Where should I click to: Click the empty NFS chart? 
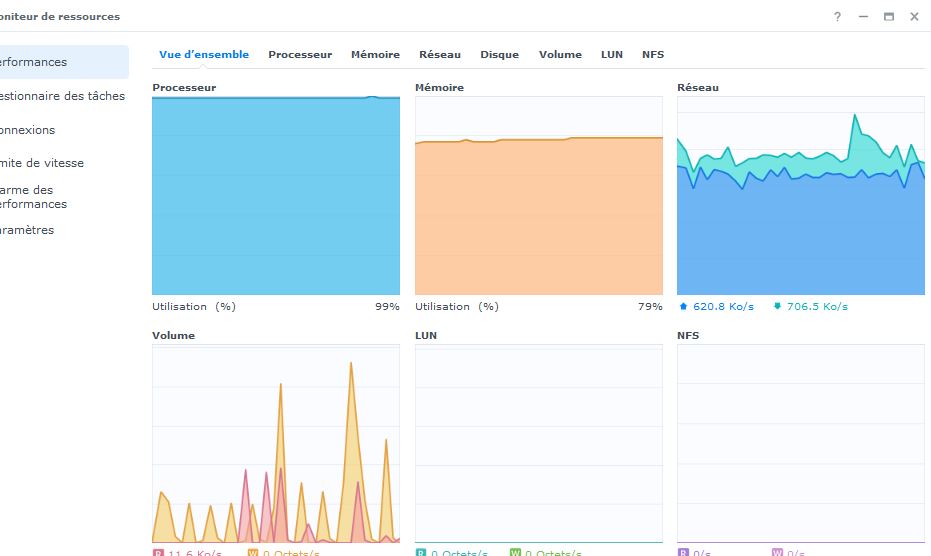800,443
